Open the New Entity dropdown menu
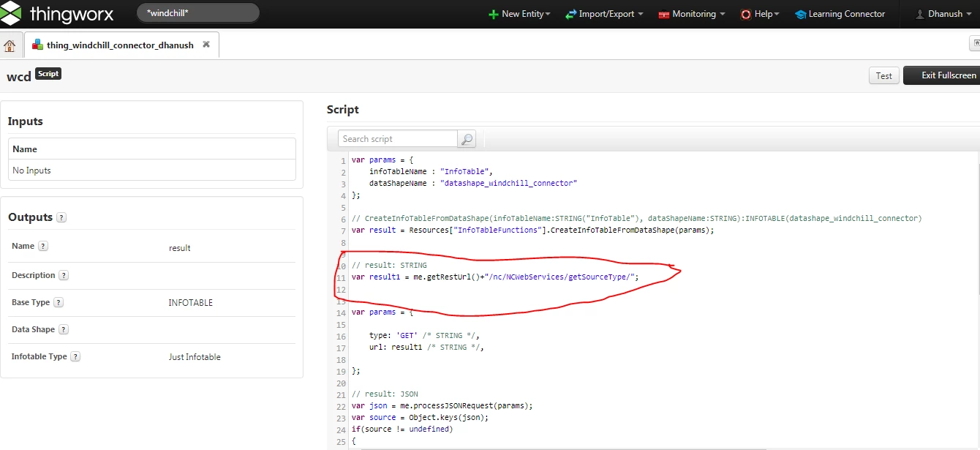The height and width of the screenshot is (450, 980). (x=519, y=14)
